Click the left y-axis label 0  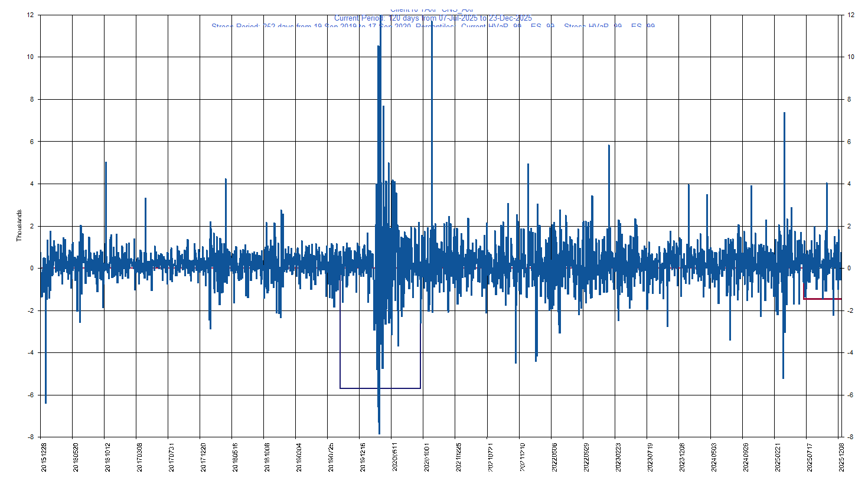click(x=32, y=269)
